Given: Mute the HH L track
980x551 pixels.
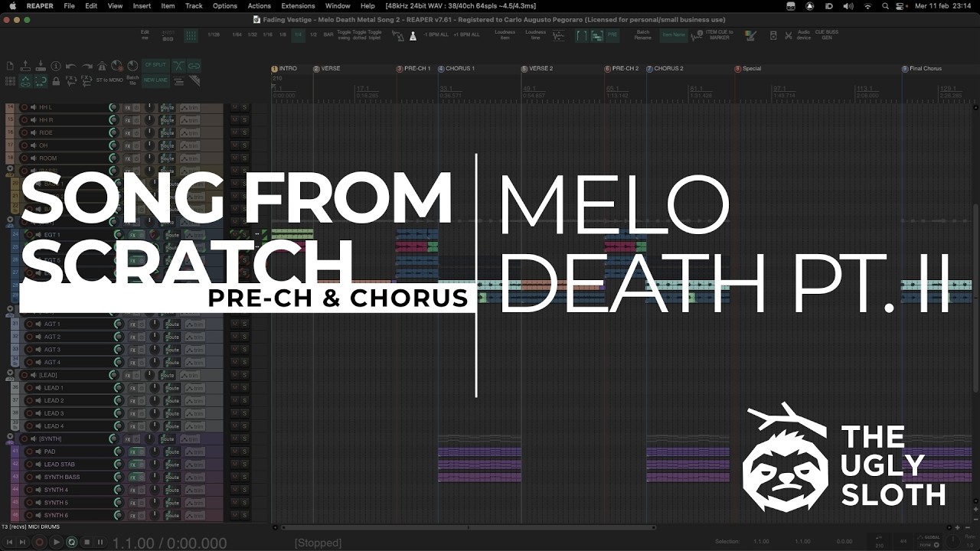Looking at the screenshot, I should tap(235, 107).
